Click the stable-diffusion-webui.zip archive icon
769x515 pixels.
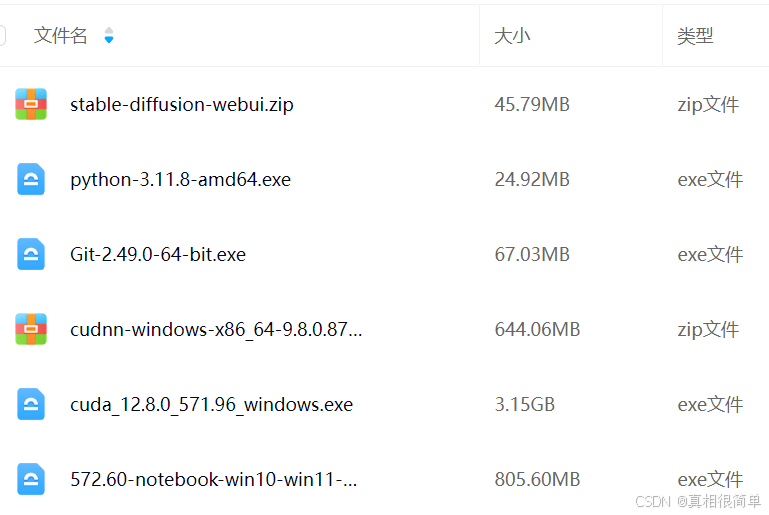point(31,104)
